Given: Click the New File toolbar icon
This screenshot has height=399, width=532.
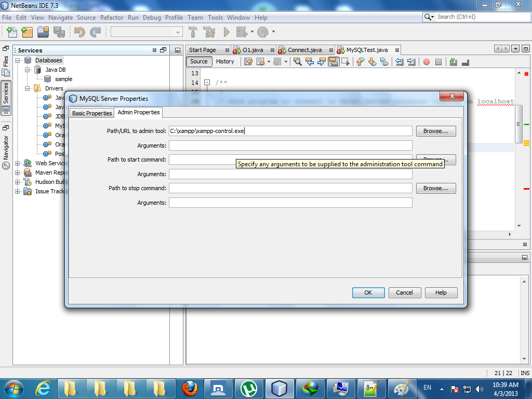Looking at the screenshot, I should point(12,32).
